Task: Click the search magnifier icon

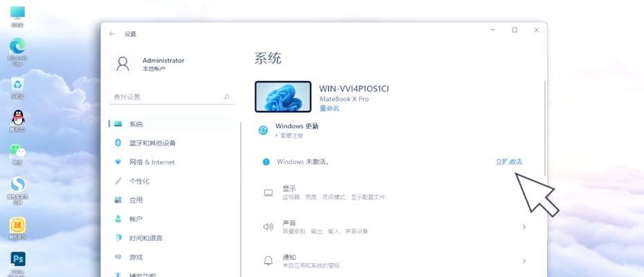Action: (226, 97)
